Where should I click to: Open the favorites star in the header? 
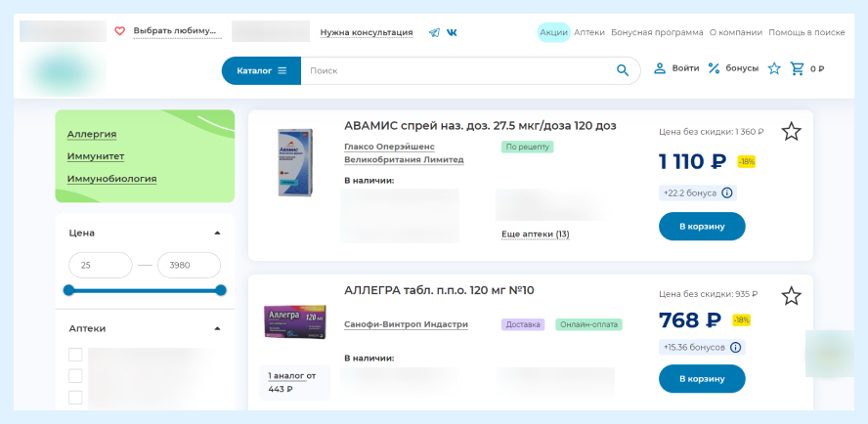coord(774,68)
